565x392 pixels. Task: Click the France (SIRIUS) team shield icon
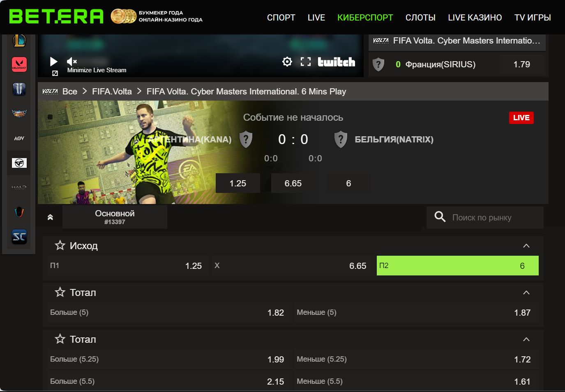coord(378,64)
